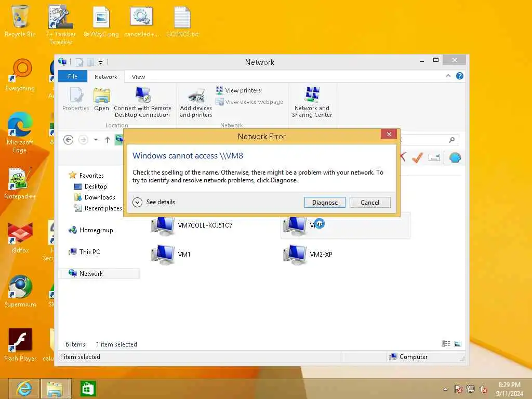532x399 pixels.
Task: Click File Explorer taskbar button
Action: click(x=56, y=389)
